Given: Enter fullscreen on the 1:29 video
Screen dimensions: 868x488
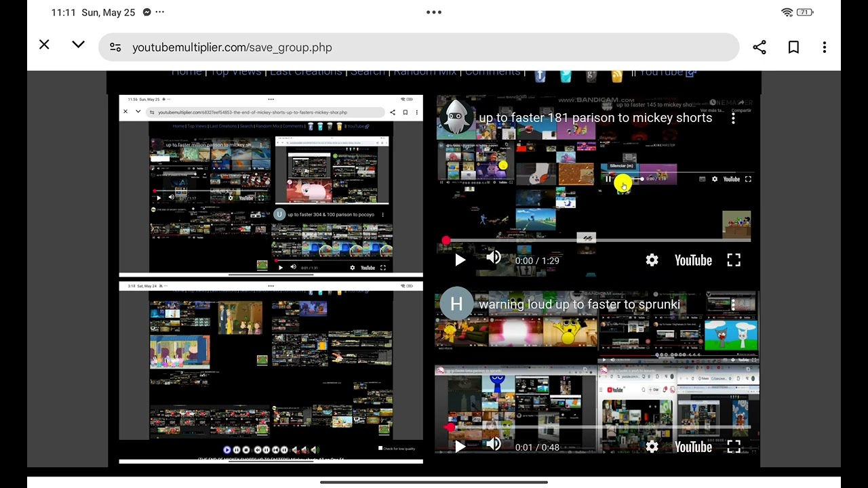Looking at the screenshot, I should click(x=734, y=260).
